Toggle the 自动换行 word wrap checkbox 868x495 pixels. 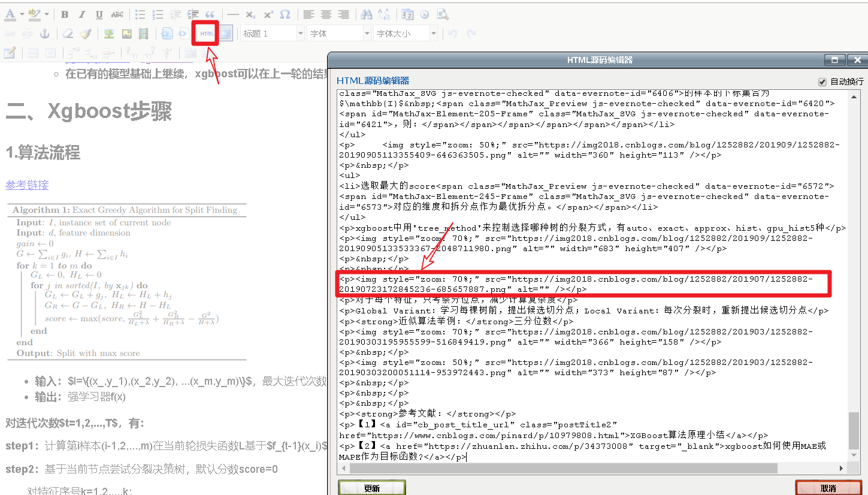(822, 82)
